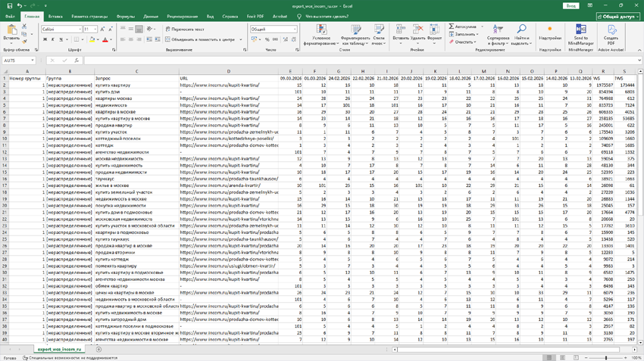The height and width of the screenshot is (361, 644).
Task: Open the Find and Select magnifier icon
Action: (x=521, y=30)
